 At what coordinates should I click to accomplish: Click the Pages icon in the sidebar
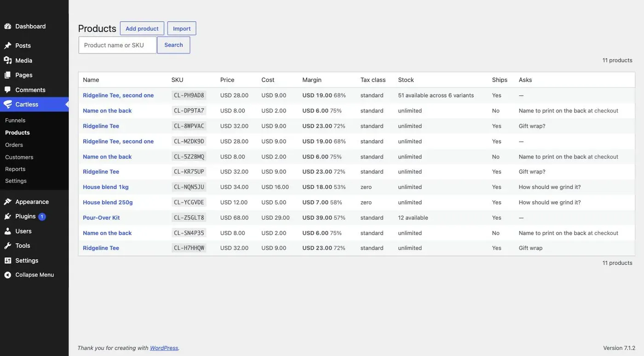8,75
